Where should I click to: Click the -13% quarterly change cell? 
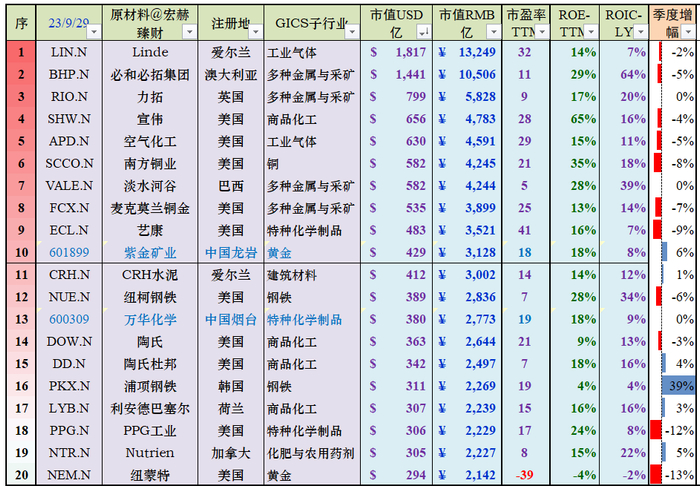673,475
